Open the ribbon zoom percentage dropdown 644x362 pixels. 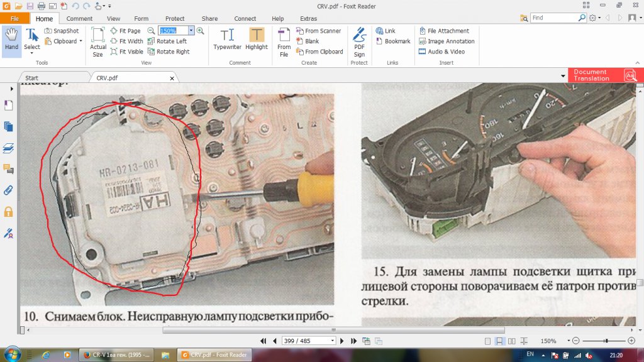point(191,31)
